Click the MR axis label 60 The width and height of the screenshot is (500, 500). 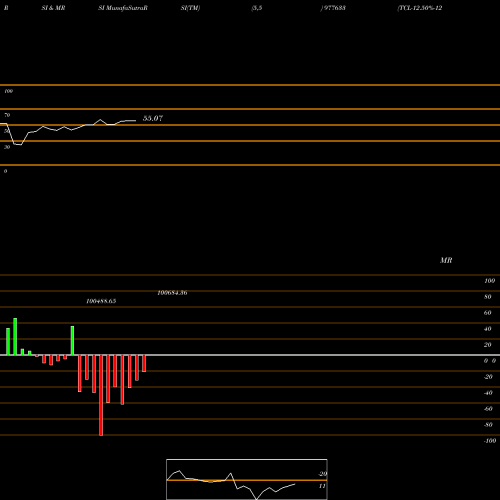point(487,313)
